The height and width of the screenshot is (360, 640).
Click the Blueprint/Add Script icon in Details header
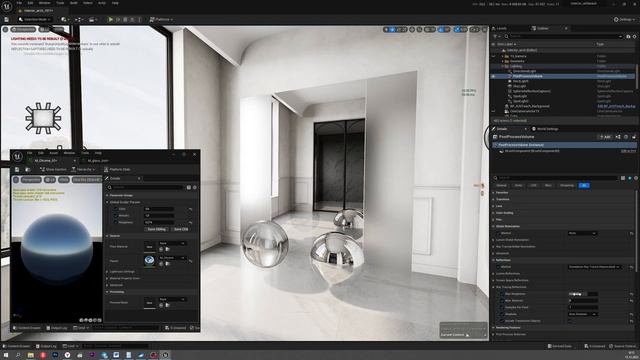(x=618, y=137)
